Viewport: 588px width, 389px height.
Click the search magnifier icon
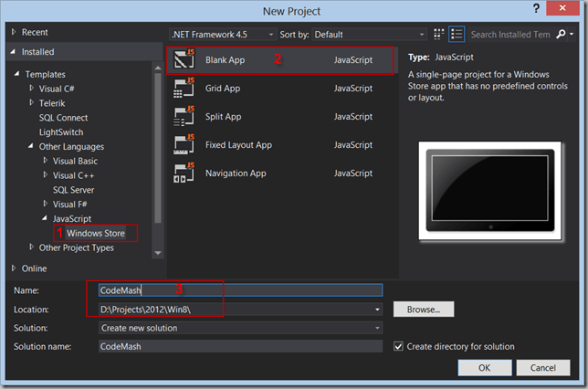[561, 34]
